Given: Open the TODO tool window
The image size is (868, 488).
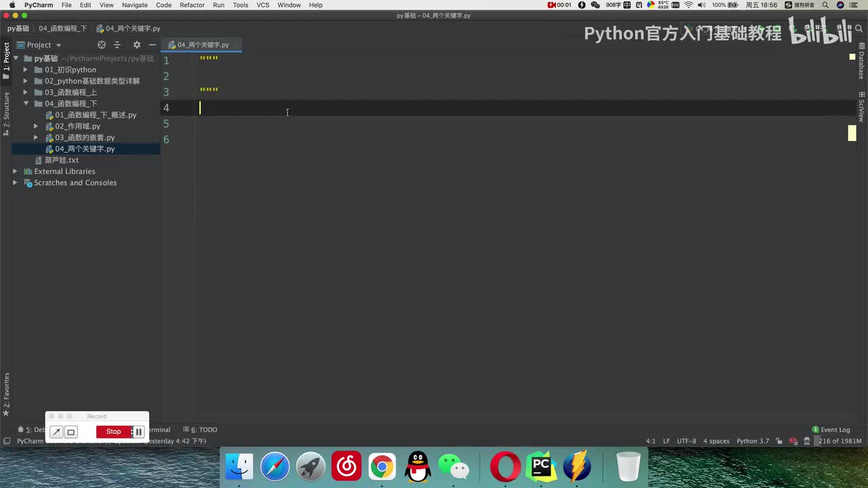Looking at the screenshot, I should [201, 430].
